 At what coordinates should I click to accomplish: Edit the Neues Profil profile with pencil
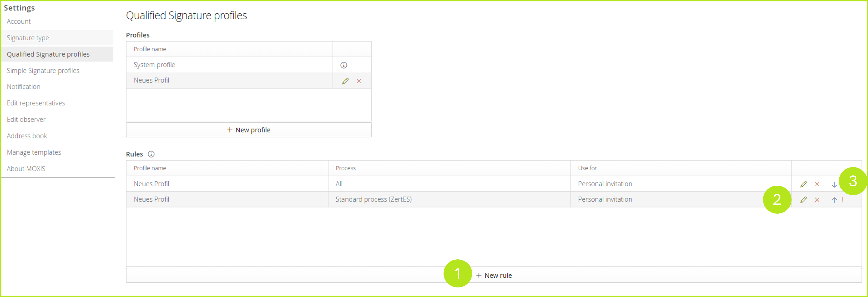(x=345, y=81)
